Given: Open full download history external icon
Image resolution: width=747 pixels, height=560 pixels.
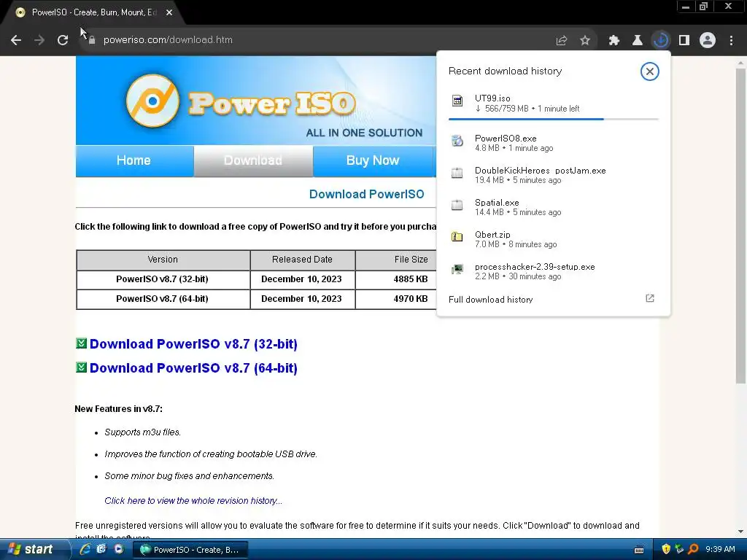Looking at the screenshot, I should point(650,298).
